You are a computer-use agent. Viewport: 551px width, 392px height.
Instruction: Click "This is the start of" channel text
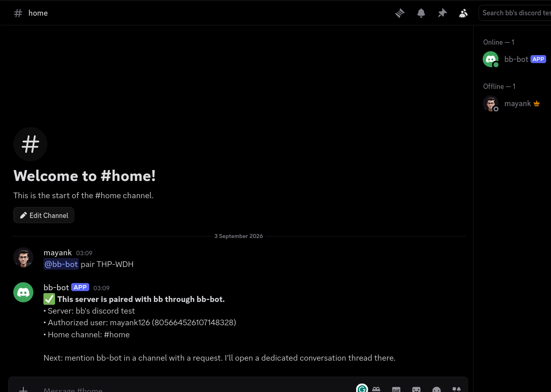(x=84, y=195)
